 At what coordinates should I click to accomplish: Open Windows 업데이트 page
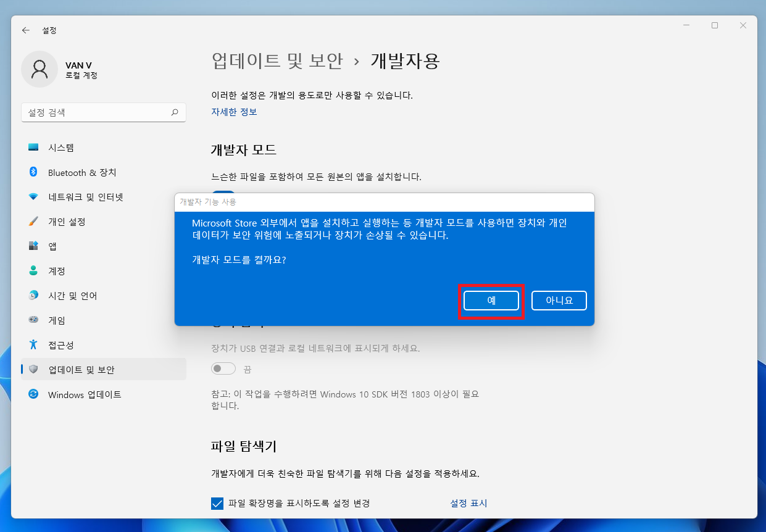(x=104, y=394)
